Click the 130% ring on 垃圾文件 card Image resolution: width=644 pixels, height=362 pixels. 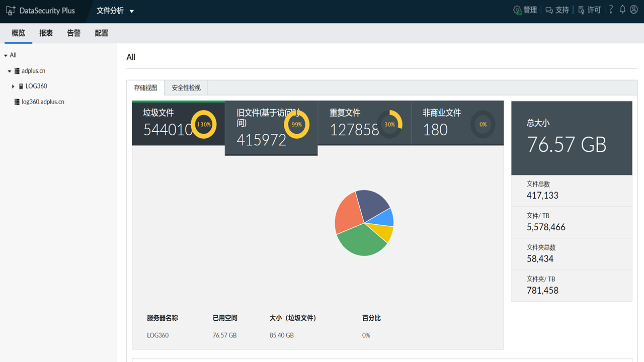[x=204, y=124]
